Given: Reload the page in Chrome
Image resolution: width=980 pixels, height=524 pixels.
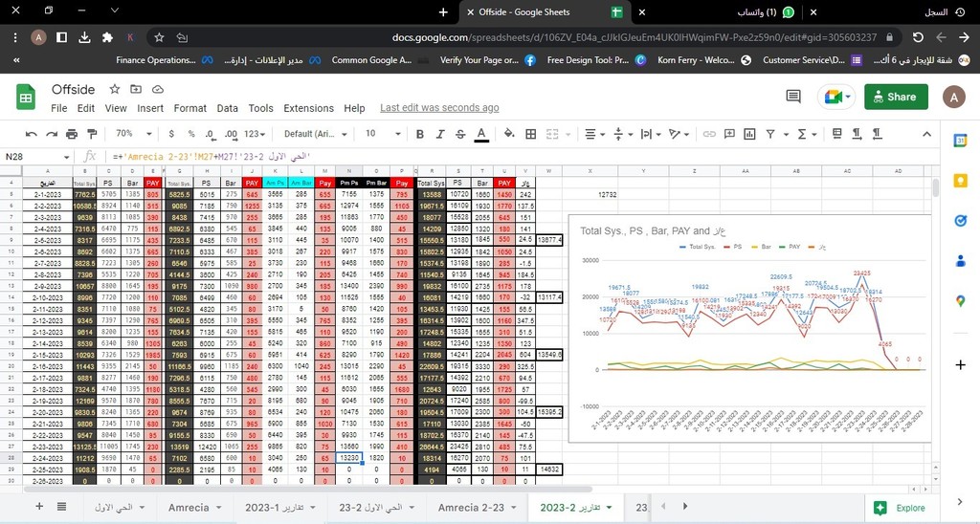Looking at the screenshot, I should (918, 37).
